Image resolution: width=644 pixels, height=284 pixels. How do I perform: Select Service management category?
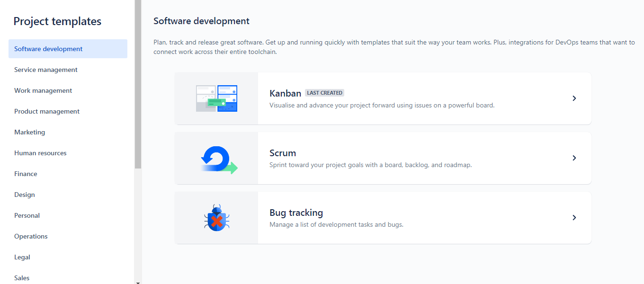click(x=68, y=70)
